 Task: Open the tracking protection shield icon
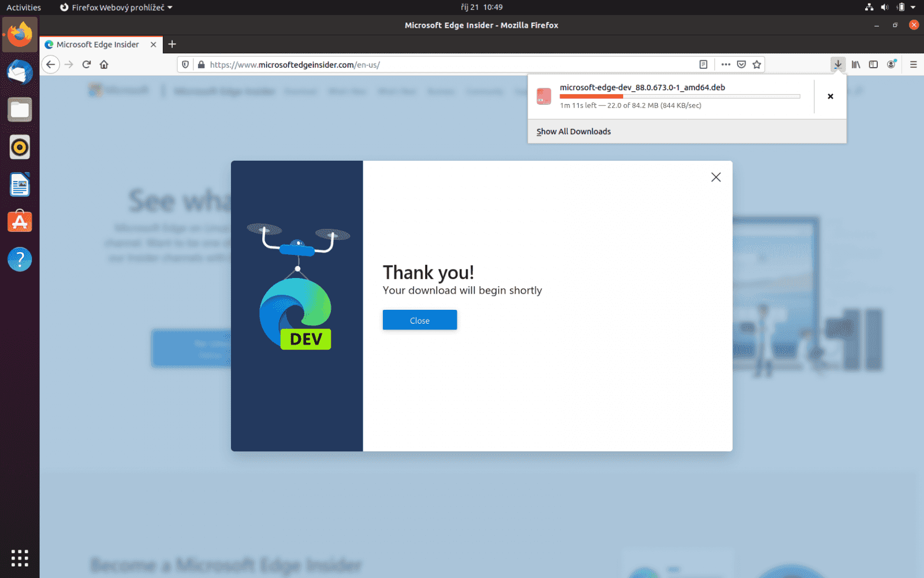click(x=184, y=64)
